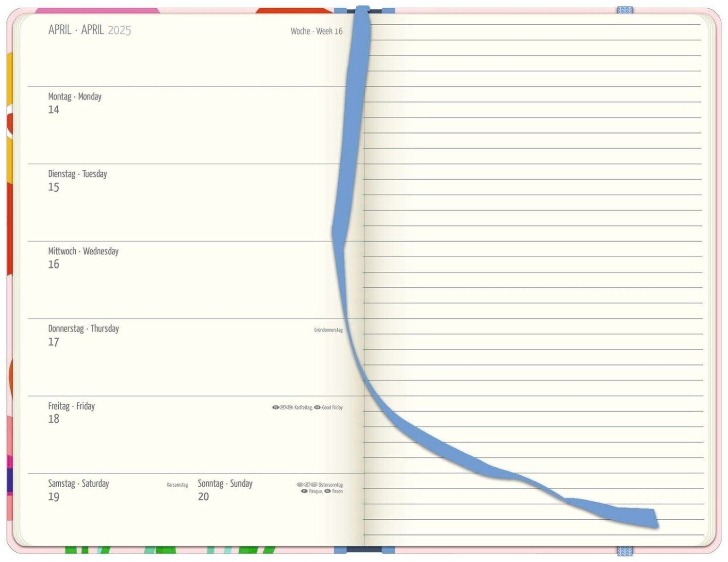Screen dimensions: 728x562
Task: Click the country icon before Good Friday
Action: [x=317, y=407]
